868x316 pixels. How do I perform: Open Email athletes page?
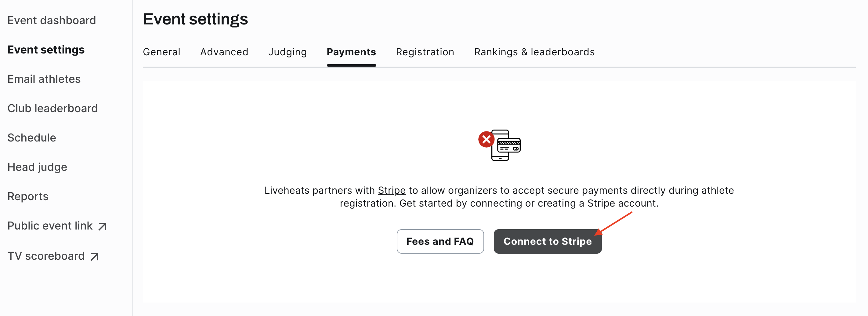point(44,79)
